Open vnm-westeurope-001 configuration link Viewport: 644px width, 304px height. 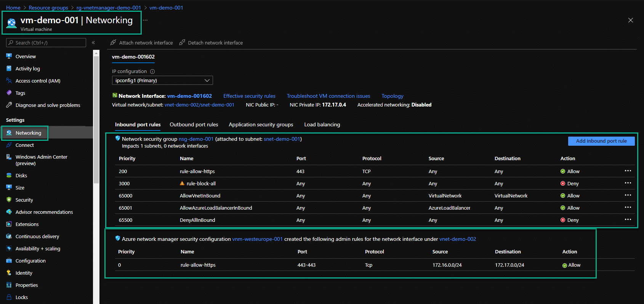258,239
